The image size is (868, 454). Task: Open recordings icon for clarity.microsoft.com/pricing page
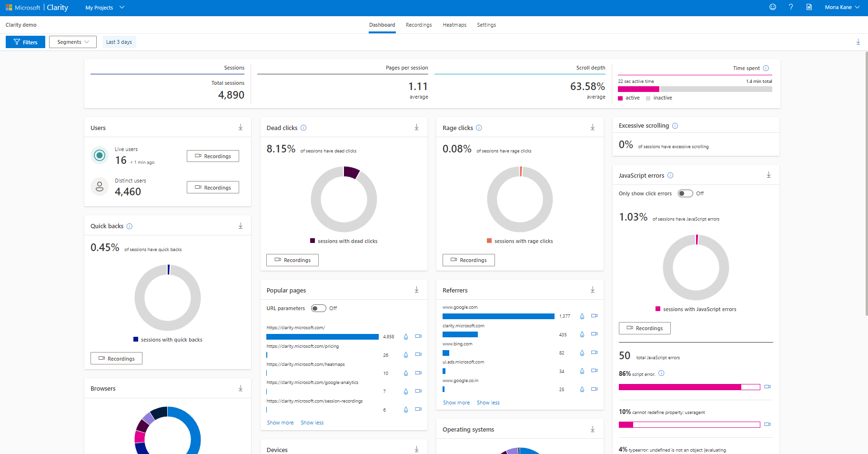pos(418,354)
